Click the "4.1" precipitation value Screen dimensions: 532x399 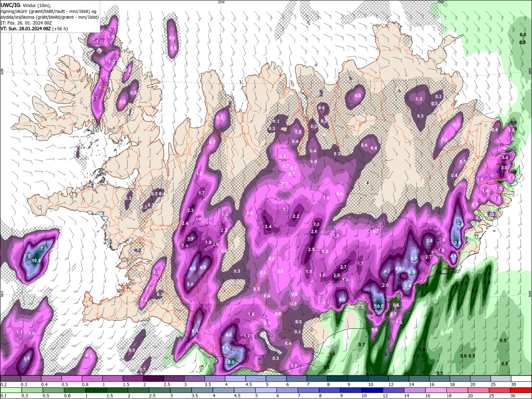point(387,271)
